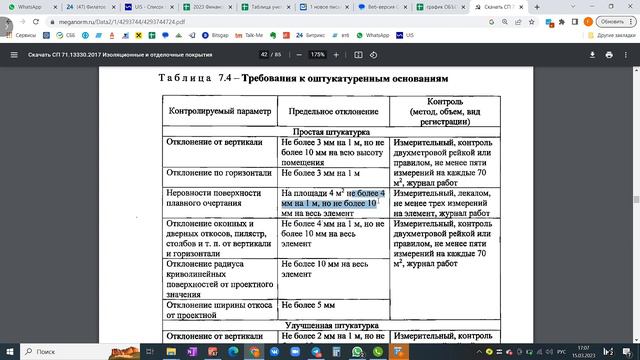Open the WhatsApp bookmark
This screenshot has width=640, height=360.
(x=373, y=36)
